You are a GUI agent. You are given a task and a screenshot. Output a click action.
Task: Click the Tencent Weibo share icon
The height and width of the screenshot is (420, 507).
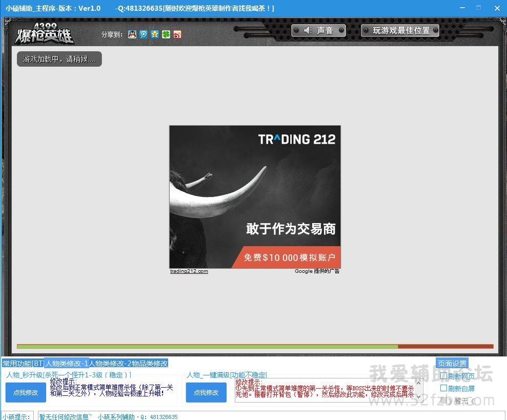tap(144, 34)
